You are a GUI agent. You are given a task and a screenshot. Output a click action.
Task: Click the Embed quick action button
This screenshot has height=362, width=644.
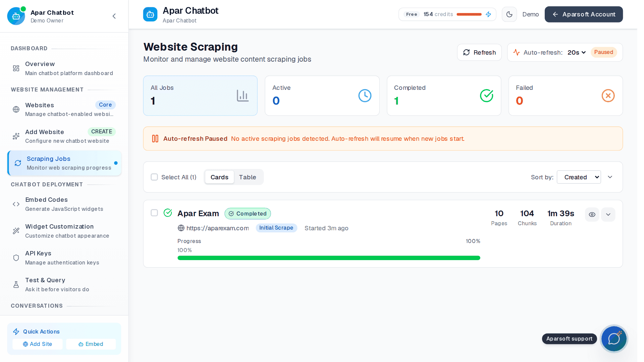pyautogui.click(x=91, y=344)
